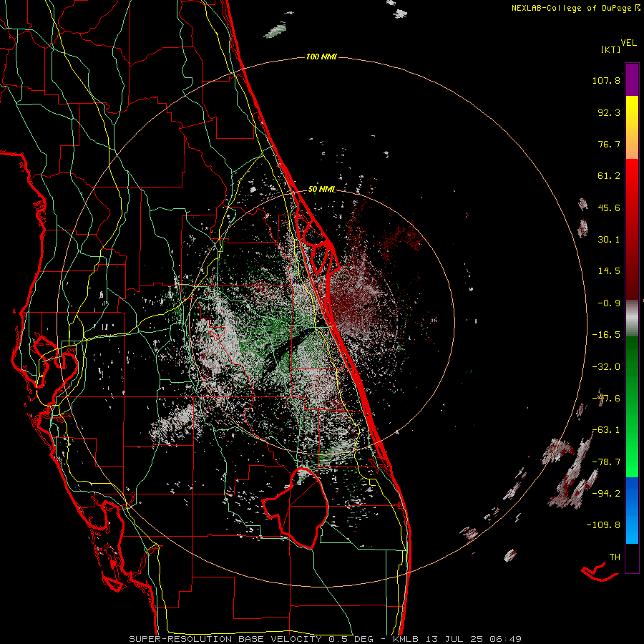
Task: Click the TH label near the color bar
Action: [x=615, y=557]
